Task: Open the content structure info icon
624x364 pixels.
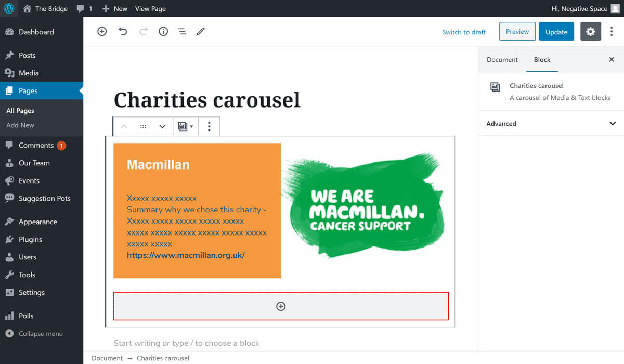Action: (163, 32)
